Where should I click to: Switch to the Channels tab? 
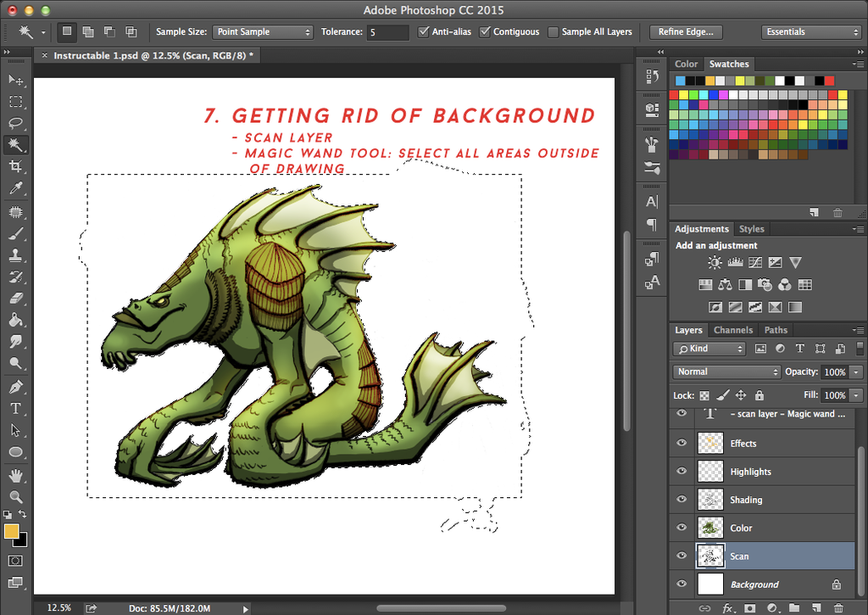(732, 330)
